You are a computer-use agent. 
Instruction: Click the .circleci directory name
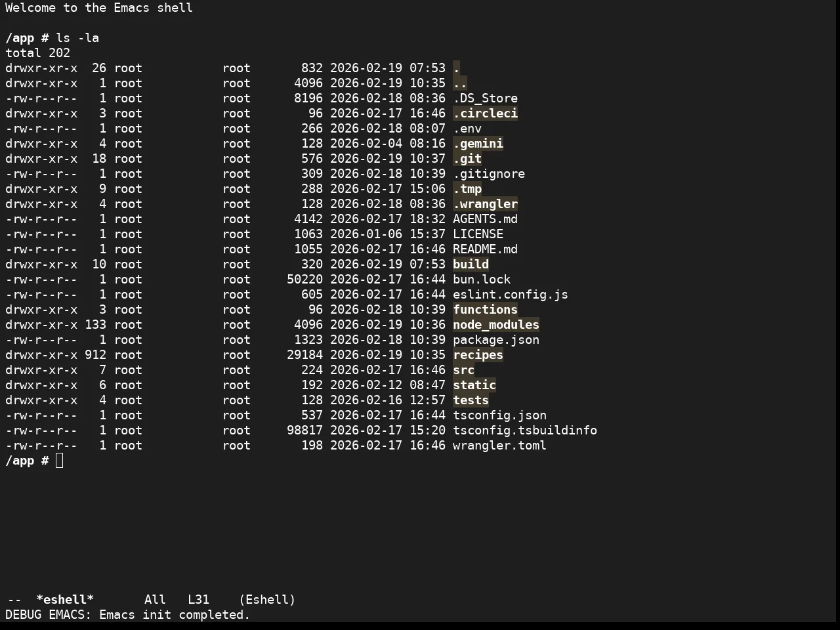tap(485, 114)
